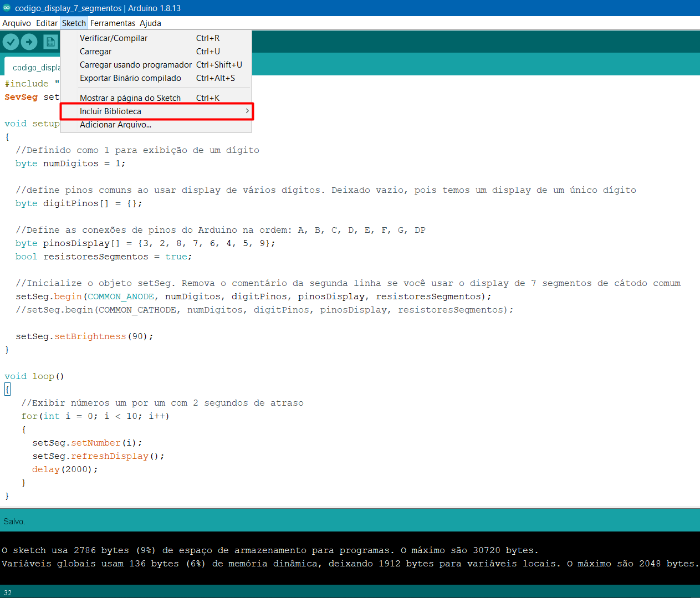
Task: Close the open Sketch menu
Action: [x=74, y=23]
